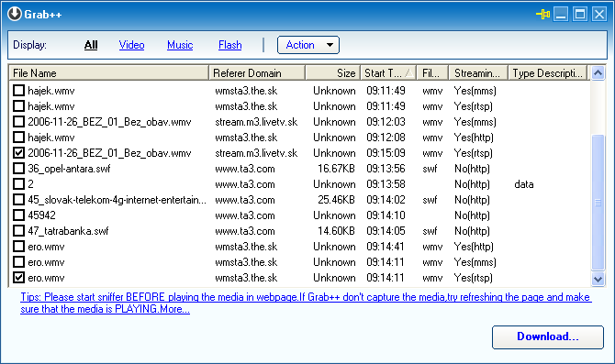This screenshot has height=364, width=615.
Task: Click the scrollbar down arrow
Action: click(x=598, y=279)
